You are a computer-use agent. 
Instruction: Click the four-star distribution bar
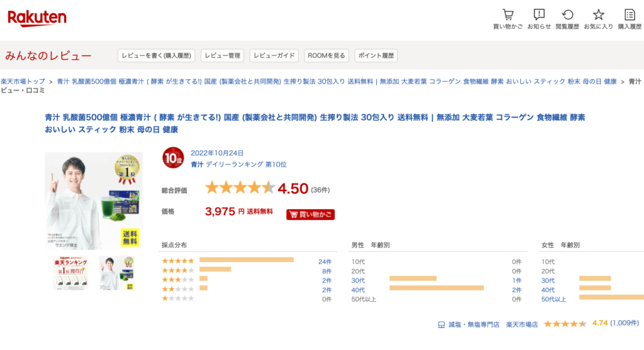[215, 269]
